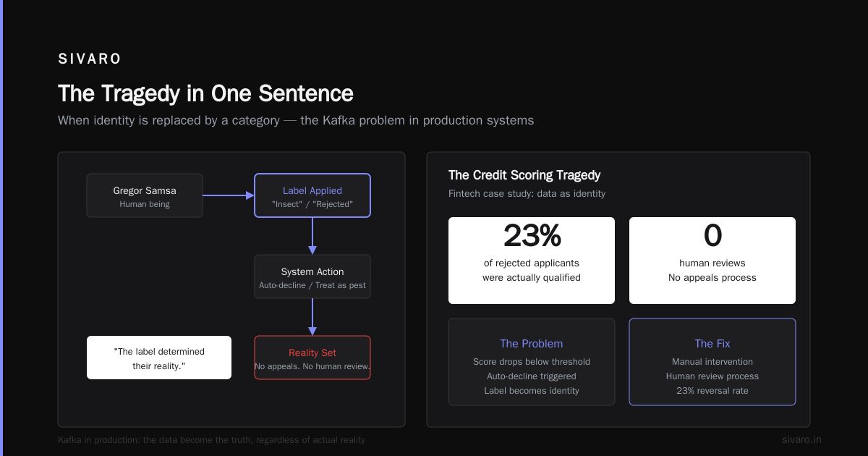Click the white quote card about labels
This screenshot has height=456, width=868.
coord(159,358)
